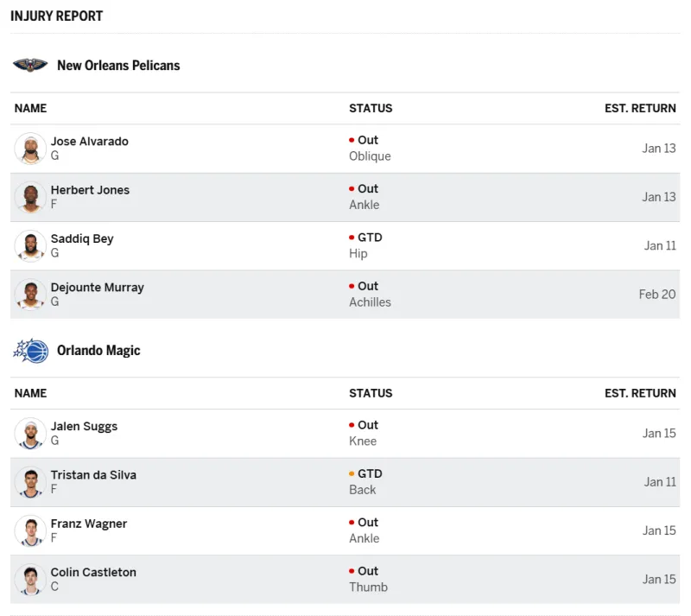Open Dejounte Murray's player profile link
This screenshot has width=691, height=616.
pyautogui.click(x=97, y=288)
